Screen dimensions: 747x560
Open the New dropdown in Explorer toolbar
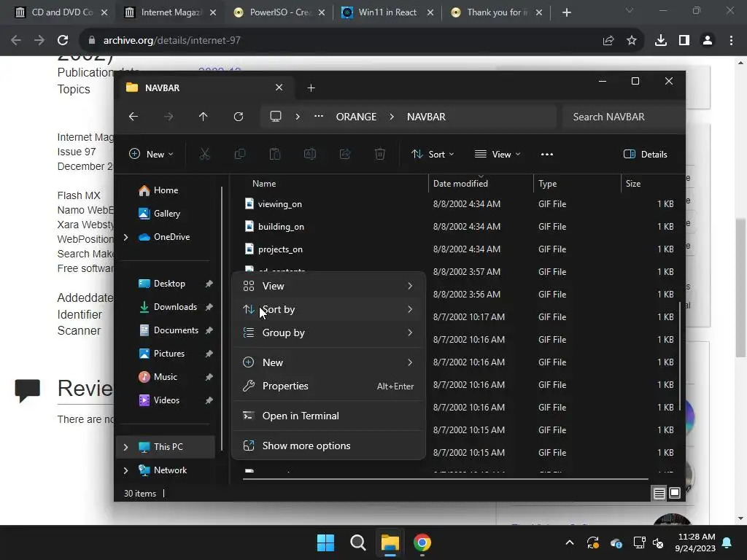152,155
